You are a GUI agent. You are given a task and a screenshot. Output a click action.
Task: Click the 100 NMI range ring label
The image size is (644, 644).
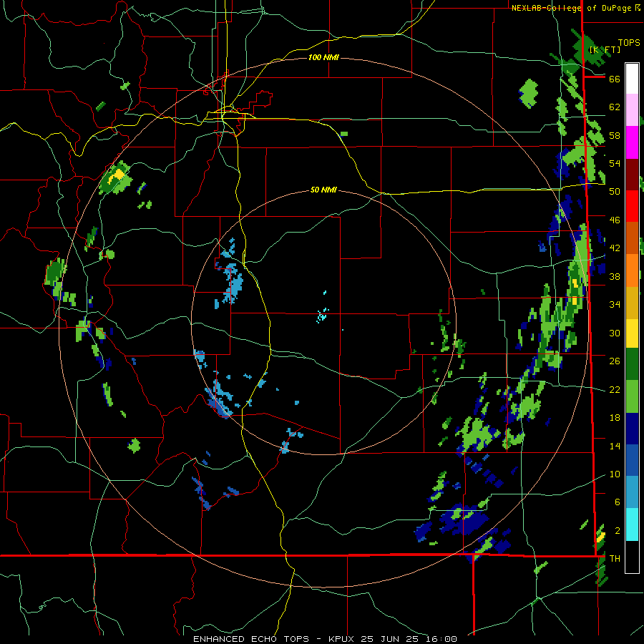click(323, 57)
